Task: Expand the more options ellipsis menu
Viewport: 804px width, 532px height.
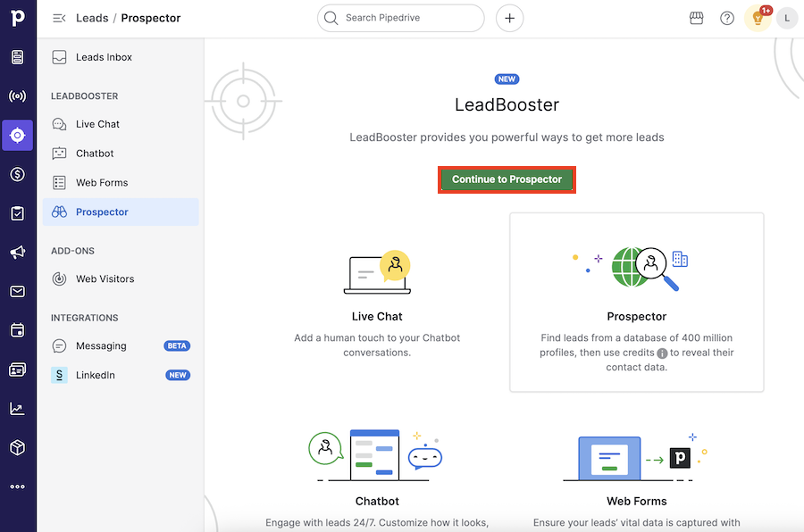Action: (18, 486)
